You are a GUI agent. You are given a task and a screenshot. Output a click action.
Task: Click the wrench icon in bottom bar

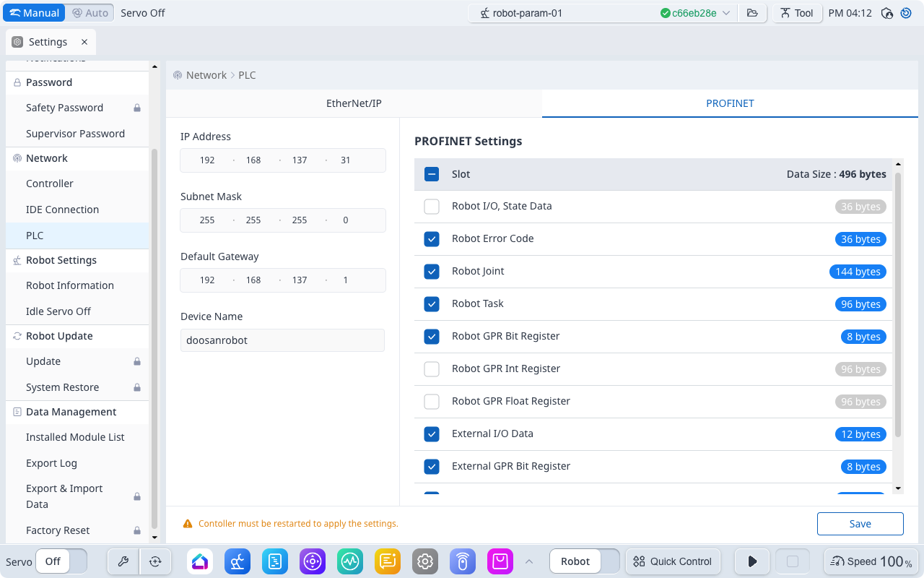123,561
